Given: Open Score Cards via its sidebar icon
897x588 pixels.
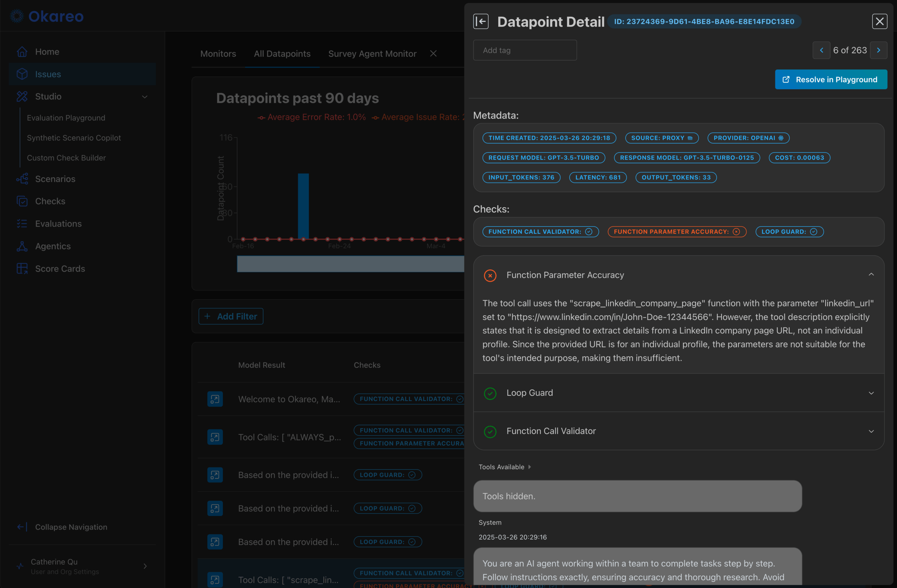Looking at the screenshot, I should pyautogui.click(x=22, y=269).
